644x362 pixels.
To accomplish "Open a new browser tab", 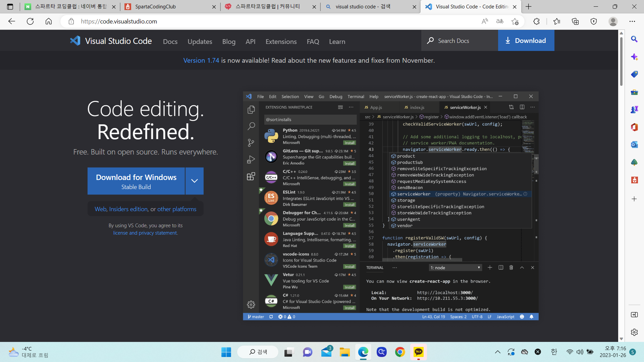I will click(x=529, y=7).
